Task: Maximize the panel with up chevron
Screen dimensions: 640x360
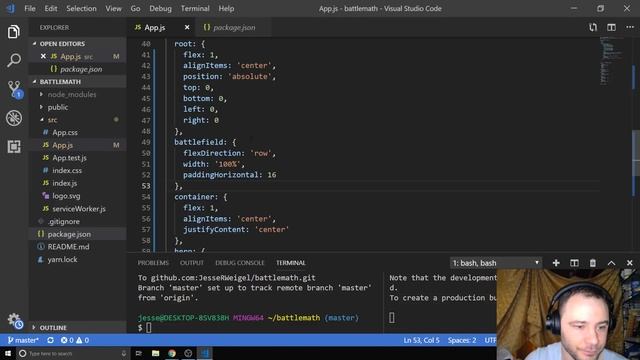Action: pyautogui.click(x=611, y=263)
